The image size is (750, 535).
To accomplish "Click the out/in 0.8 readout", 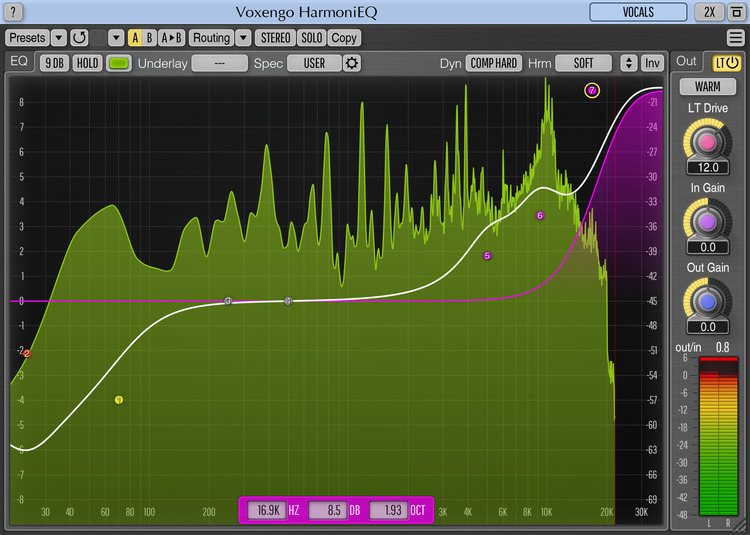I will click(x=722, y=347).
